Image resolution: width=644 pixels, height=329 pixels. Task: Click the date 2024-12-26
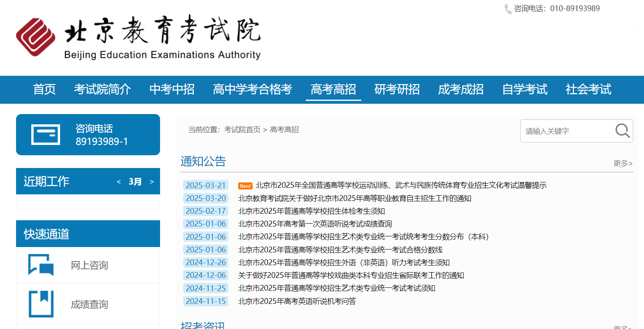[206, 262]
